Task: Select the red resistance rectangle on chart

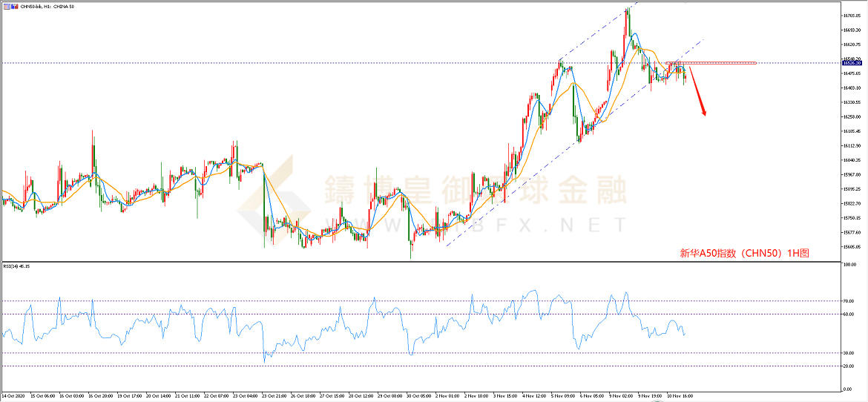Action: (x=711, y=63)
